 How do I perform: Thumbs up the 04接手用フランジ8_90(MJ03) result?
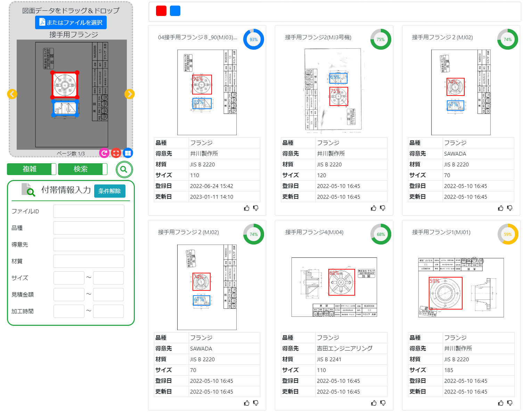pyautogui.click(x=247, y=208)
